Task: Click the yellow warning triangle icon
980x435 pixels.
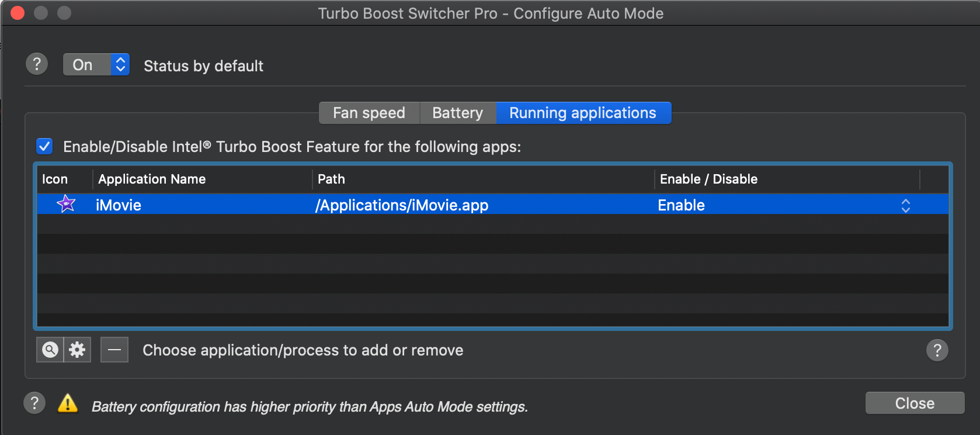Action: 68,403
